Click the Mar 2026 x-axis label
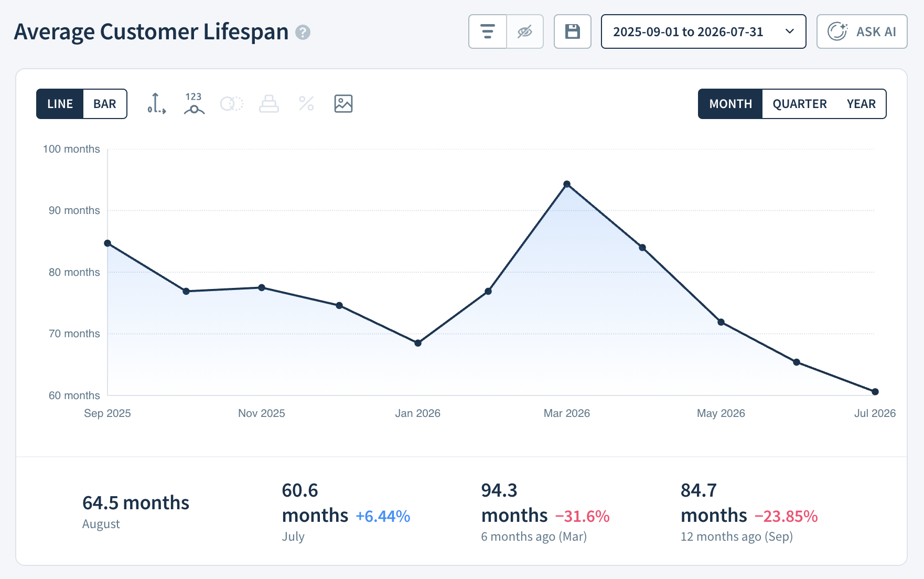The height and width of the screenshot is (579, 924). (567, 413)
